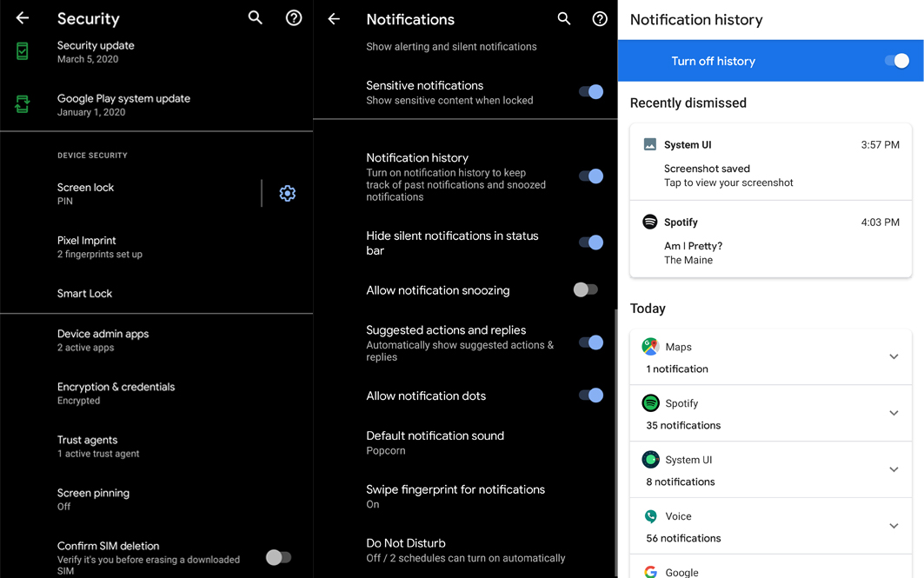Tap the Maps app icon
Screen dimensions: 924x578
pyautogui.click(x=650, y=347)
